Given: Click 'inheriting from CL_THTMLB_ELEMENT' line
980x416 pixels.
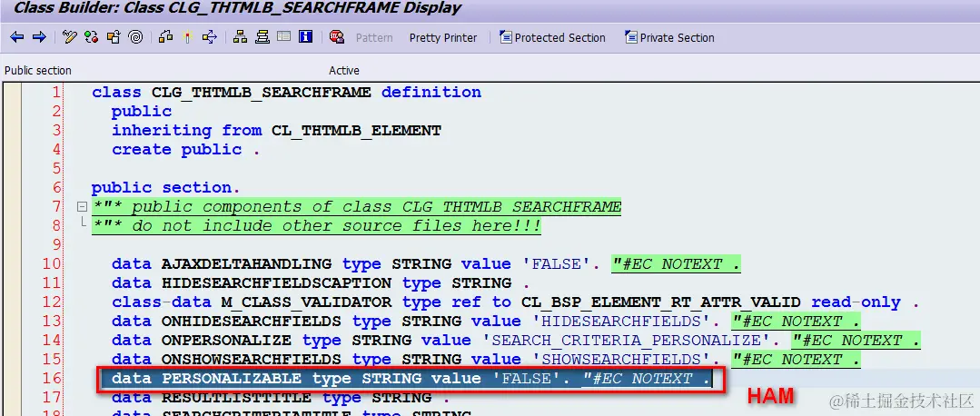Looking at the screenshot, I should [x=276, y=131].
